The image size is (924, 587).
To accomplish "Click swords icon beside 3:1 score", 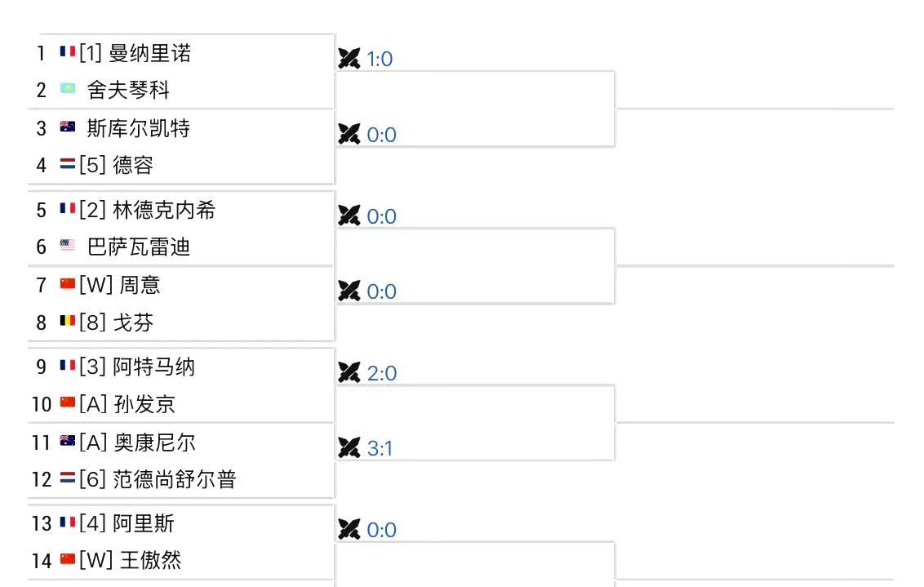I will click(x=349, y=448).
